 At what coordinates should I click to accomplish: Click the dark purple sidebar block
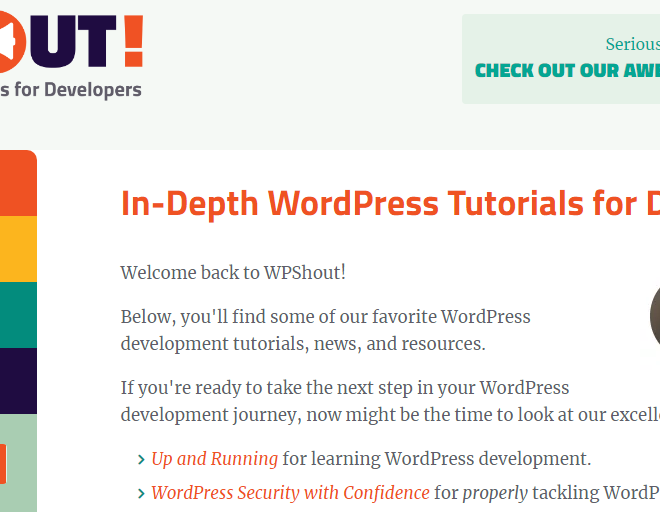coord(18,381)
